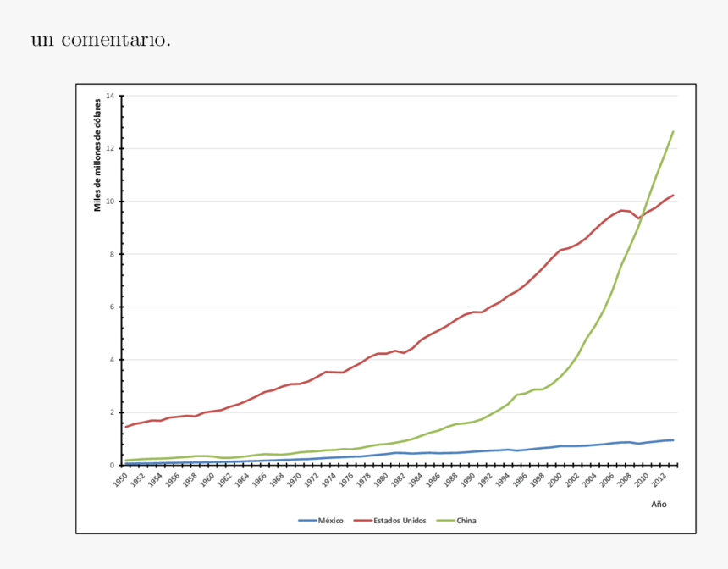Click the y-axis value 0
The image size is (728, 569).
click(x=112, y=465)
